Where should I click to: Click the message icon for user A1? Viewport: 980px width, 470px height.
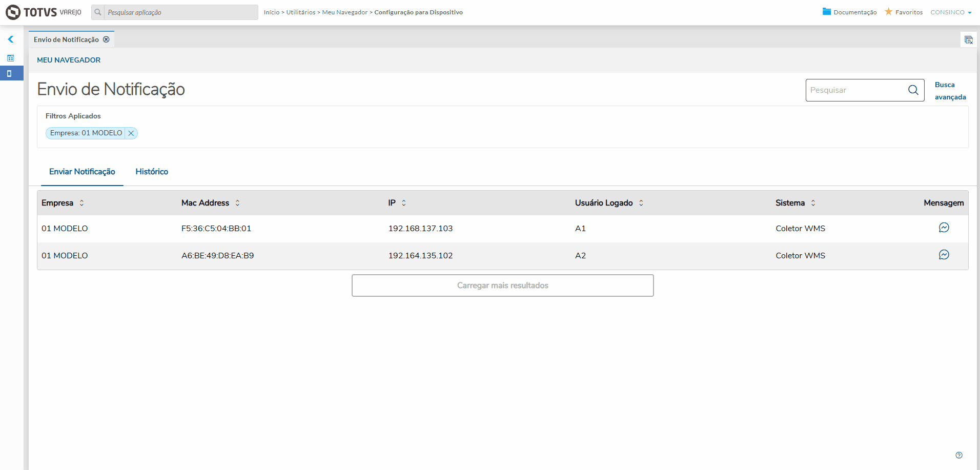[944, 228]
